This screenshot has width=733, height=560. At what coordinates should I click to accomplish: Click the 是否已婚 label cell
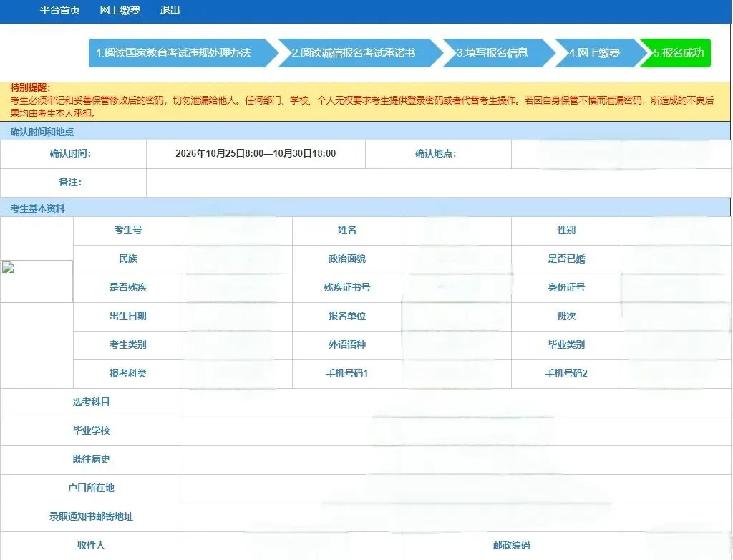566,259
